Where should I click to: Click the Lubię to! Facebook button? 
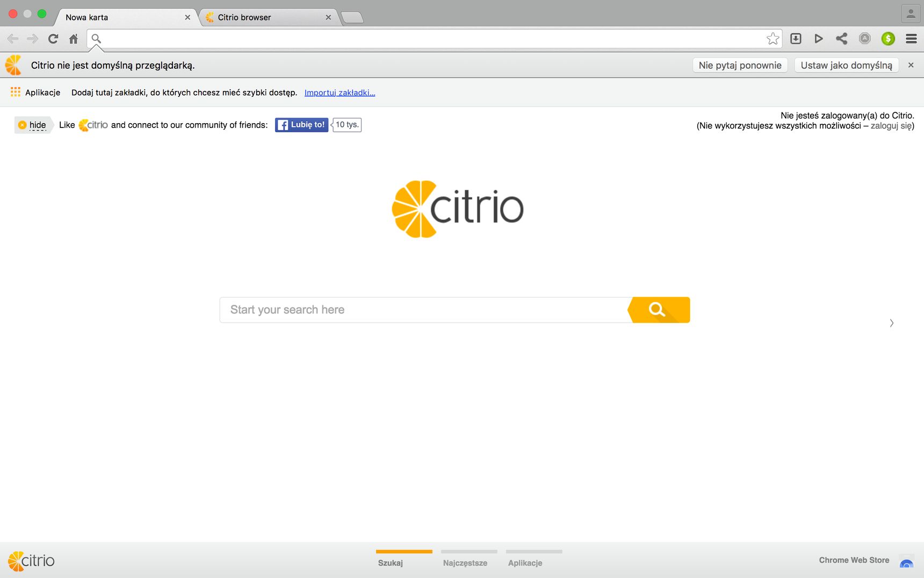[x=301, y=125]
